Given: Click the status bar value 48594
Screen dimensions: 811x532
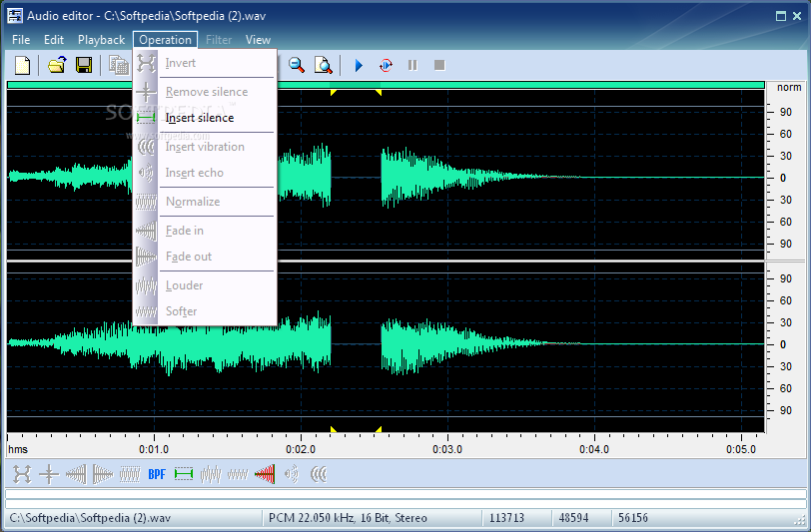Looking at the screenshot, I should pos(573,518).
